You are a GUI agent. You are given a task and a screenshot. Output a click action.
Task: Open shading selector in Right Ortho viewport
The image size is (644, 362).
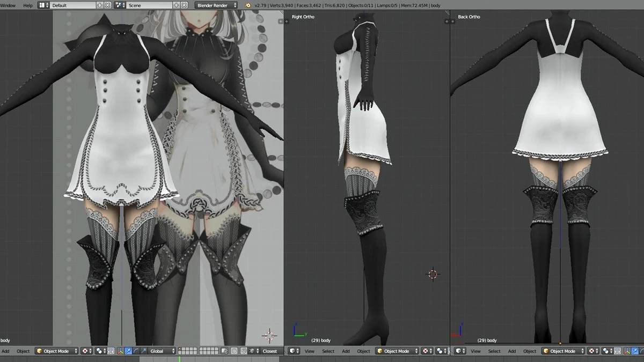(x=427, y=351)
